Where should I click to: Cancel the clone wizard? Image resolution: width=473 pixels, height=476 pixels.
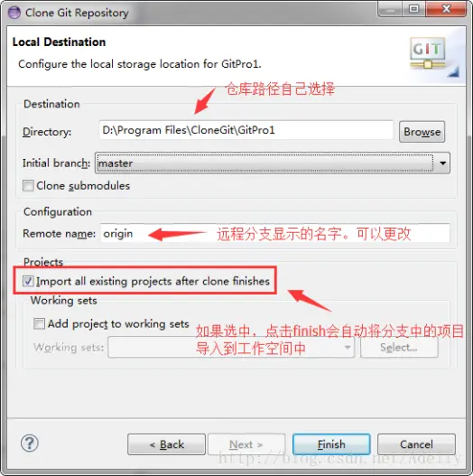point(416,444)
